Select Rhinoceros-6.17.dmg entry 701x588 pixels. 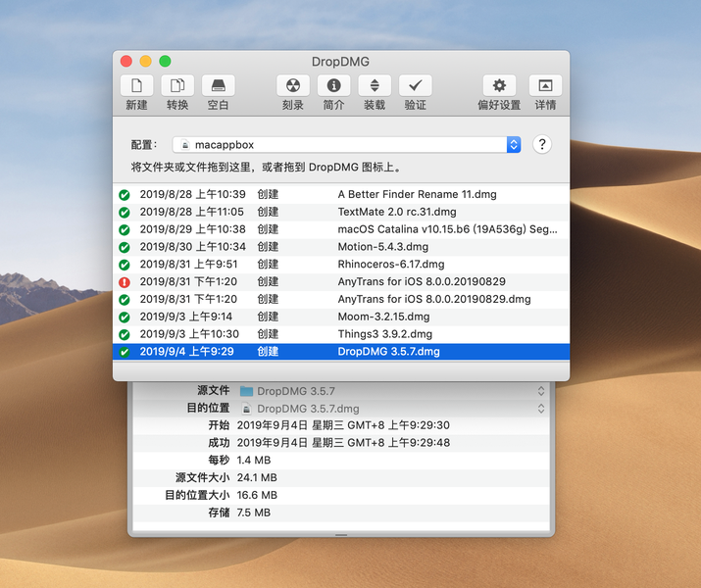click(x=341, y=264)
